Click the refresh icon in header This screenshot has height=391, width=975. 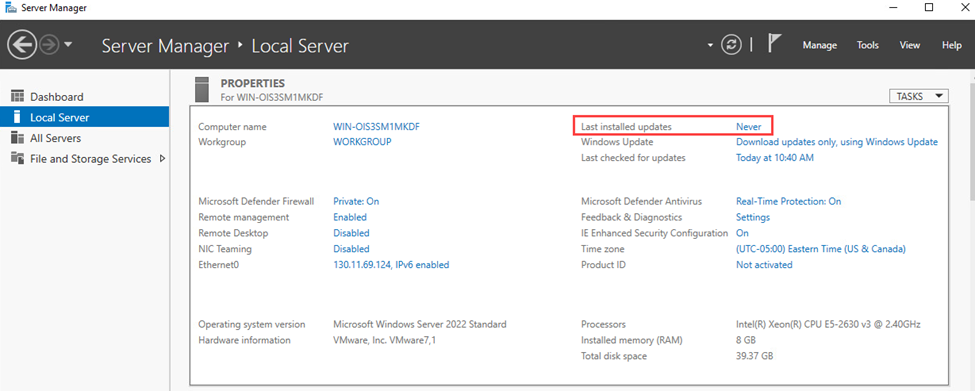[732, 45]
